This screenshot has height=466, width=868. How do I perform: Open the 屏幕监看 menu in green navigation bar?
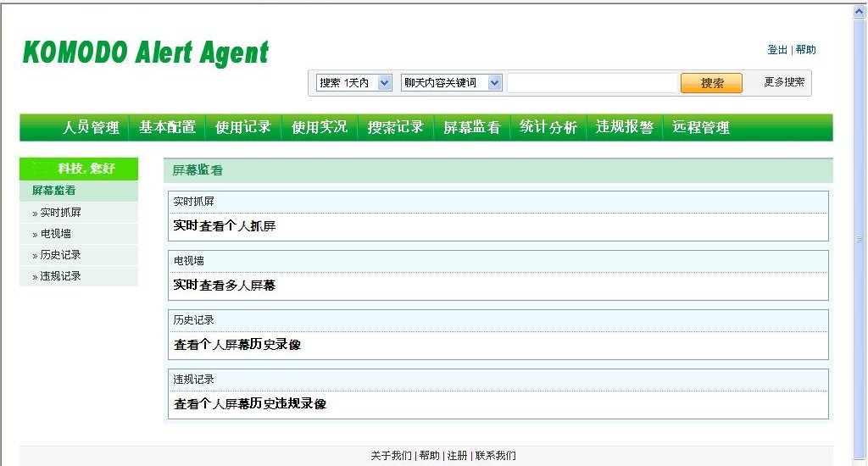click(x=471, y=127)
